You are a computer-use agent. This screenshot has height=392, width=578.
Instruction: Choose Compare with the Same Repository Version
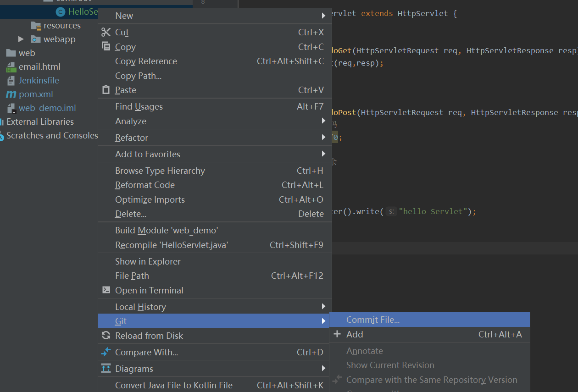[x=429, y=380]
